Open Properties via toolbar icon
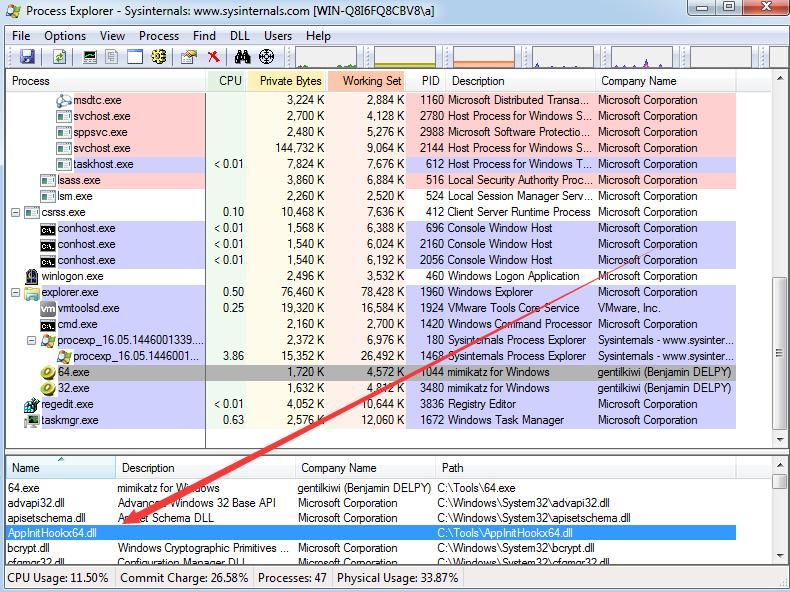The width and height of the screenshot is (790, 592). [189, 57]
